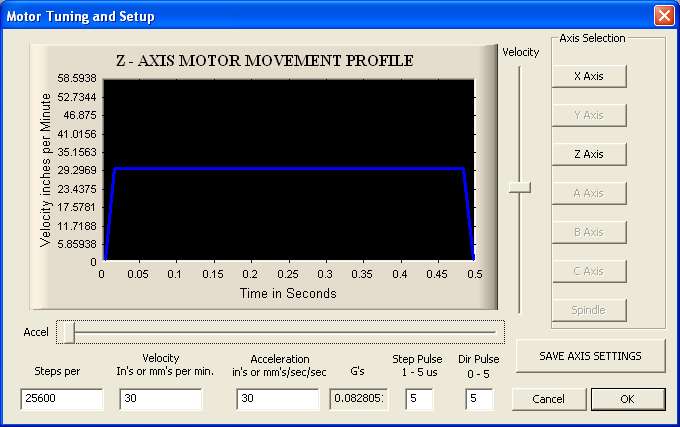
Task: Select the X Axis button
Action: tap(589, 76)
